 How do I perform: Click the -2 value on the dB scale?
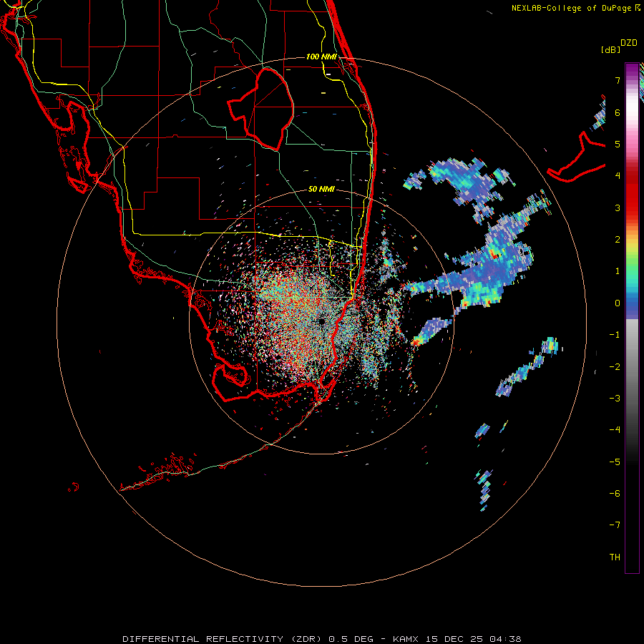(615, 366)
